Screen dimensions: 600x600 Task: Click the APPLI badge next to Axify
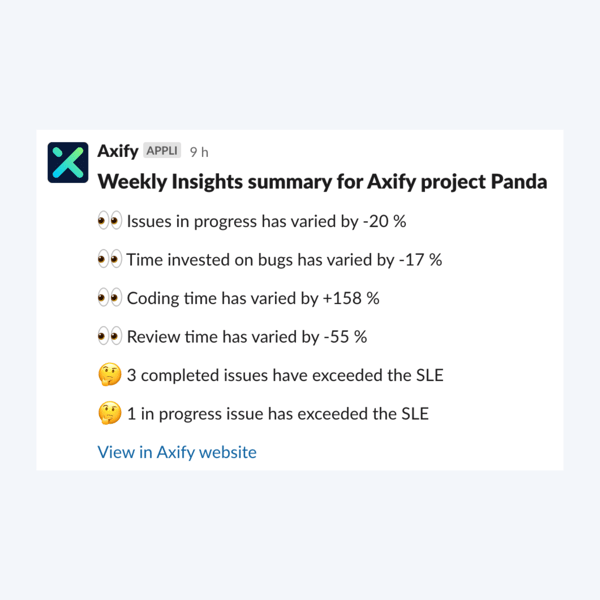click(x=162, y=150)
